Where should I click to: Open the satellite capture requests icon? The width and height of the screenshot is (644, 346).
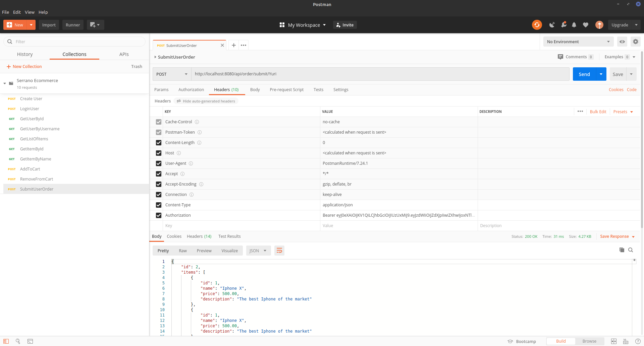[552, 25]
